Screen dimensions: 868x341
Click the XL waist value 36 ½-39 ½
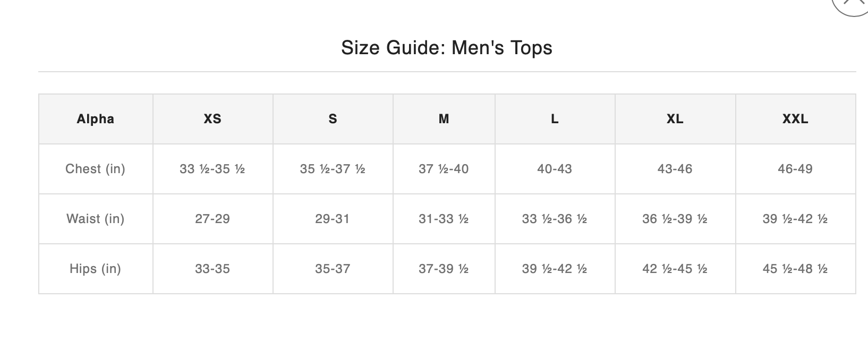pos(675,219)
